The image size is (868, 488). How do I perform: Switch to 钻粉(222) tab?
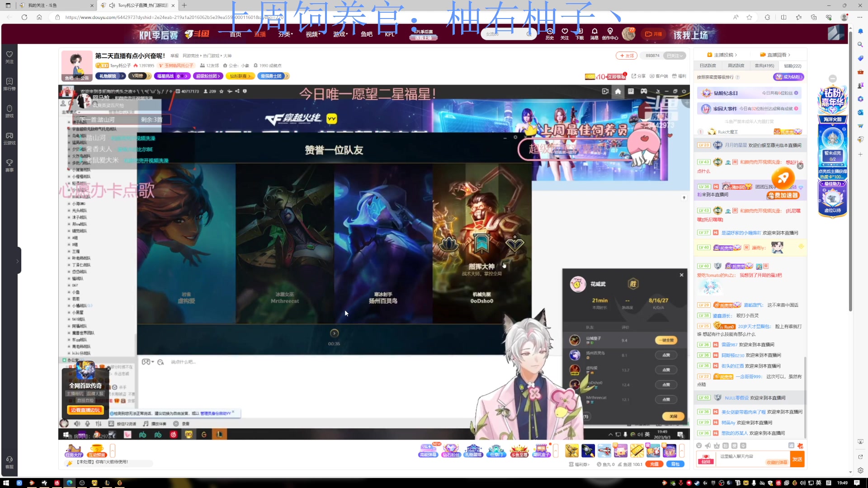click(x=793, y=66)
